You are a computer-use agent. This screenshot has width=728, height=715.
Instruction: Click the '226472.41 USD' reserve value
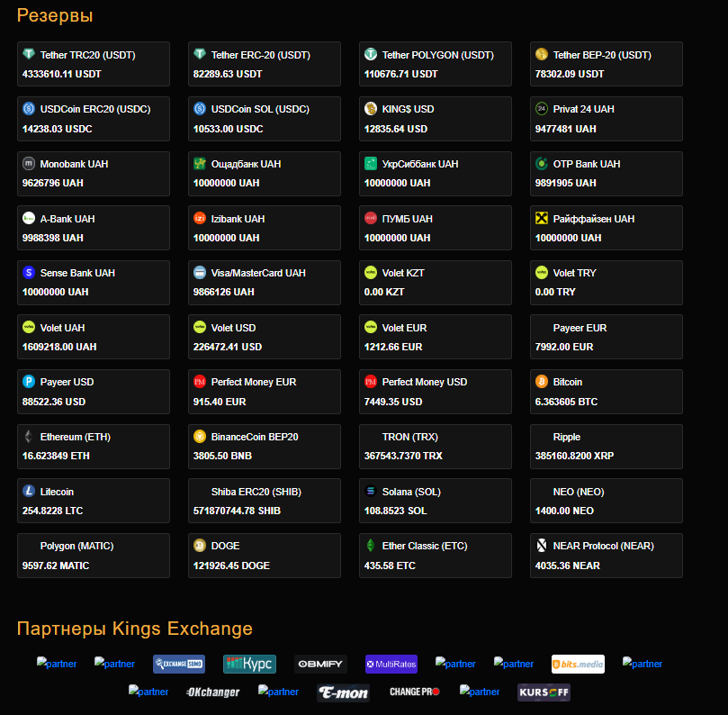coord(228,347)
